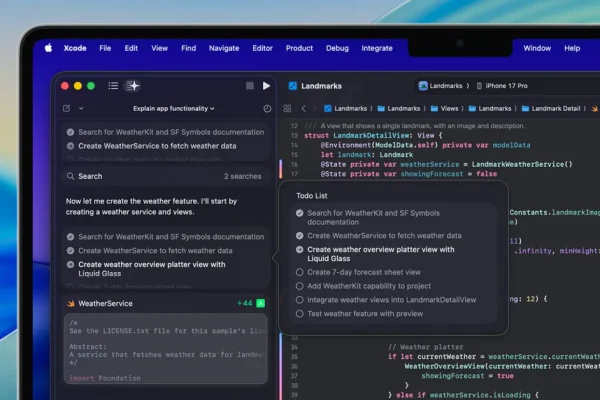Click showingForecast variable on line 17
600x400 pixels.
click(x=432, y=174)
